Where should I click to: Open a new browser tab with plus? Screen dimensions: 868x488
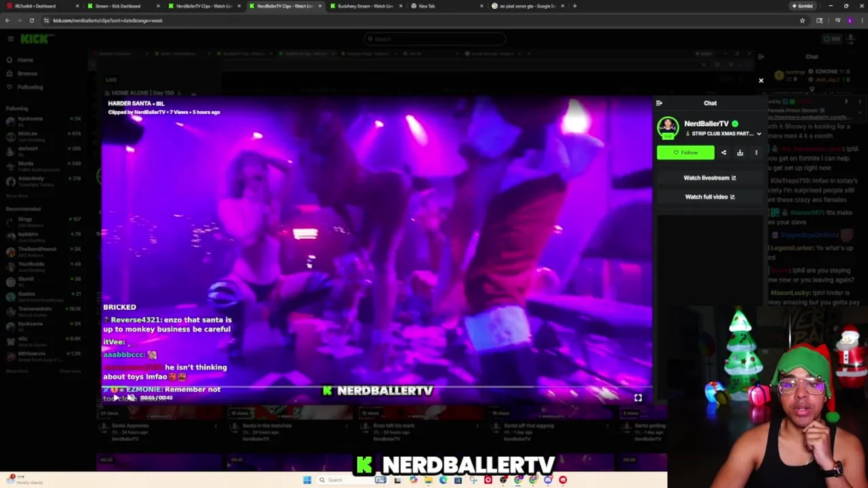tap(574, 6)
